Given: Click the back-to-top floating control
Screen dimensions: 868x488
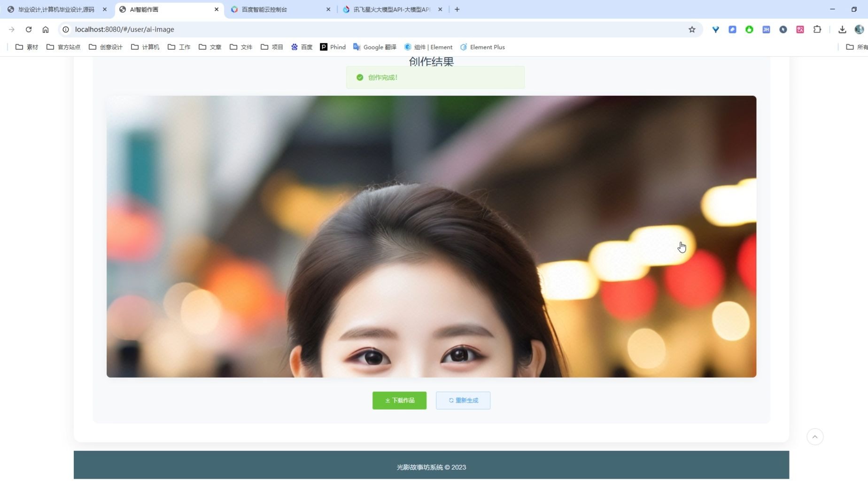Looking at the screenshot, I should click(815, 437).
